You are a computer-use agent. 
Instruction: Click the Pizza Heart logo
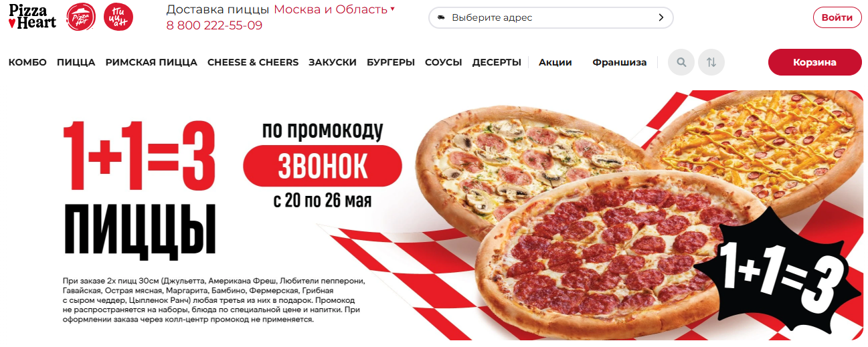coord(32,16)
